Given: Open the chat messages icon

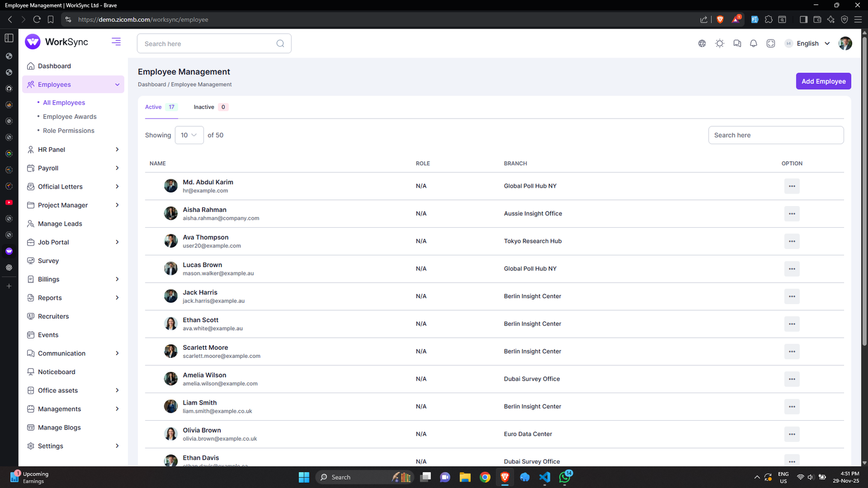Looking at the screenshot, I should click(x=737, y=43).
